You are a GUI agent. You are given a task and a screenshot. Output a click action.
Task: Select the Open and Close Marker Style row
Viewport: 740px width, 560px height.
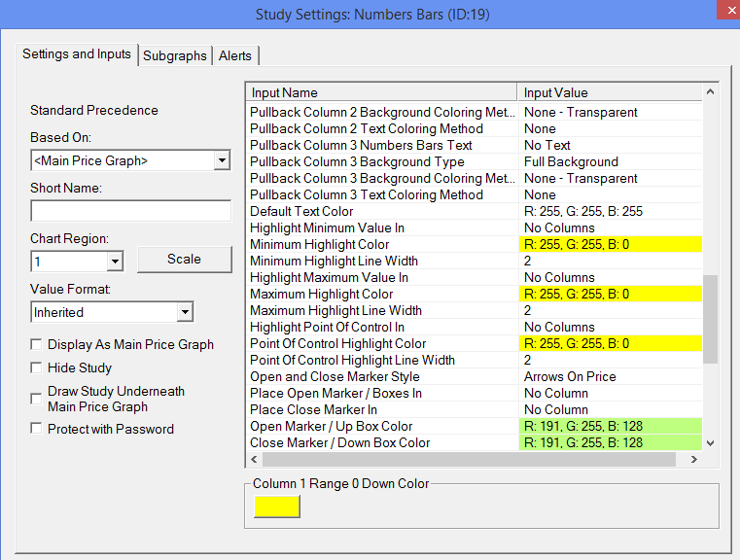pos(475,376)
